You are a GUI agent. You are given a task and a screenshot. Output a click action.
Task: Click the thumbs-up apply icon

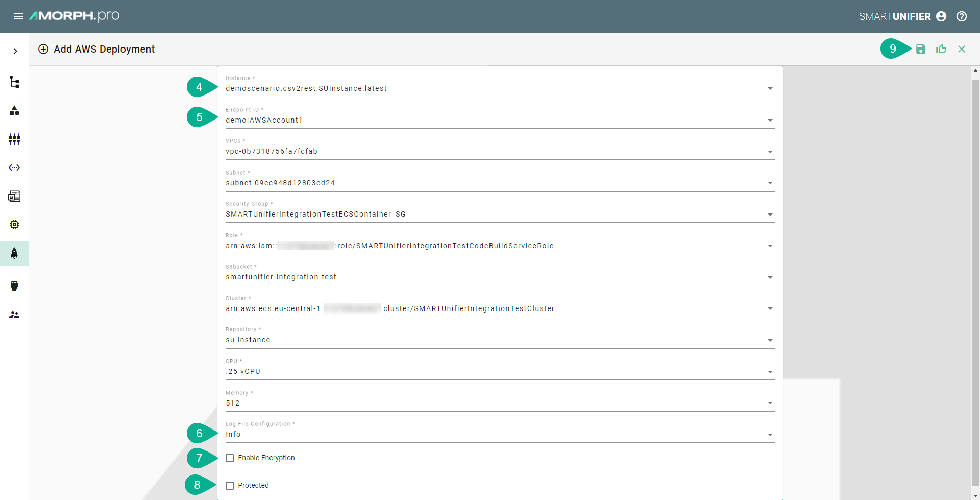(x=941, y=49)
